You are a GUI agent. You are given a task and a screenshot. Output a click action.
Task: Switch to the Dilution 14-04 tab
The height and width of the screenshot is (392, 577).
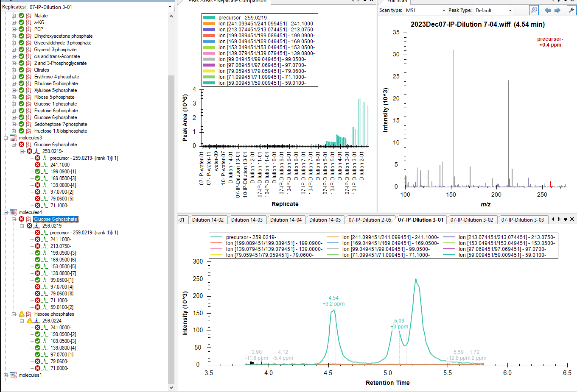(x=286, y=220)
